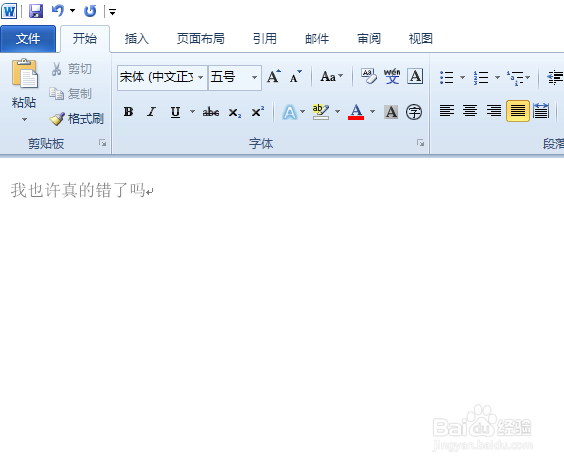This screenshot has width=564, height=465.
Task: Open Customize Quick Access Toolbar menu
Action: [112, 12]
